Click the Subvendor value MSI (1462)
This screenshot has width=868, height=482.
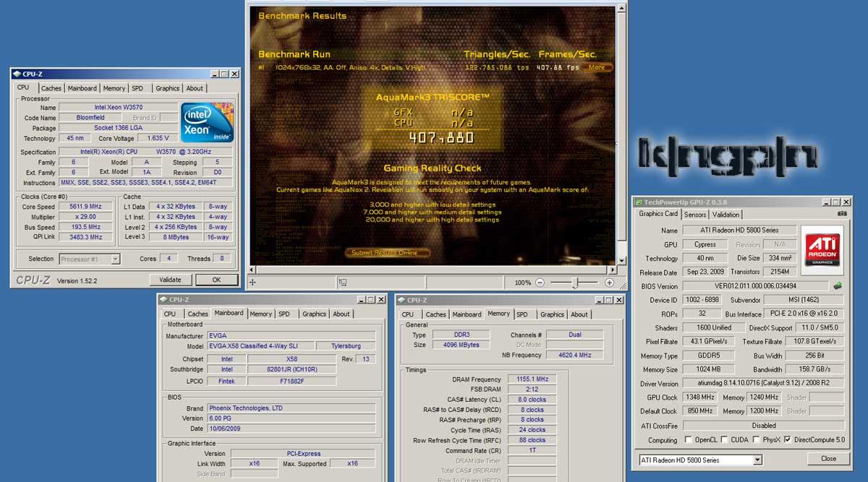pyautogui.click(x=804, y=300)
